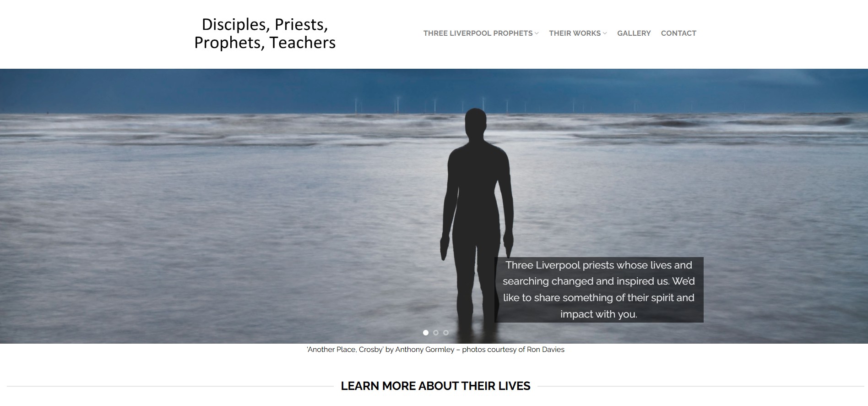Click the word 'Teachers' in site logo

(x=303, y=43)
